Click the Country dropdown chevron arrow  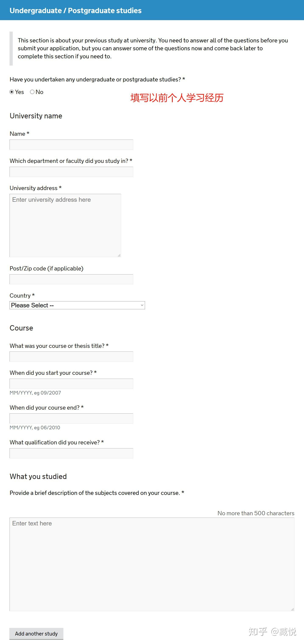pyautogui.click(x=142, y=305)
